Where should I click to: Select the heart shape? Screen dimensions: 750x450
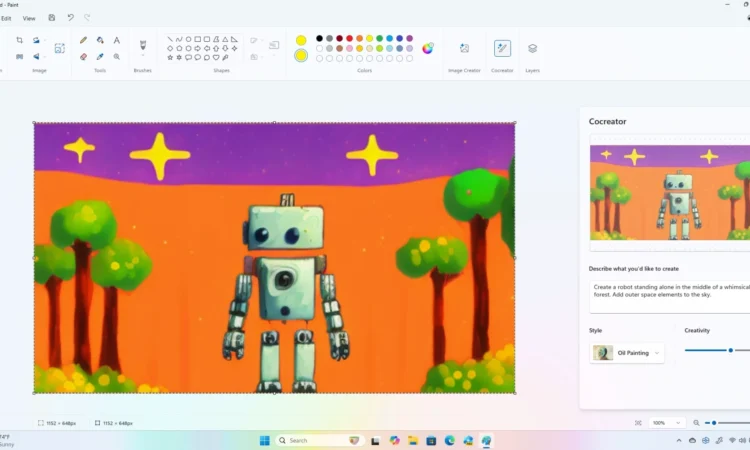(x=216, y=57)
